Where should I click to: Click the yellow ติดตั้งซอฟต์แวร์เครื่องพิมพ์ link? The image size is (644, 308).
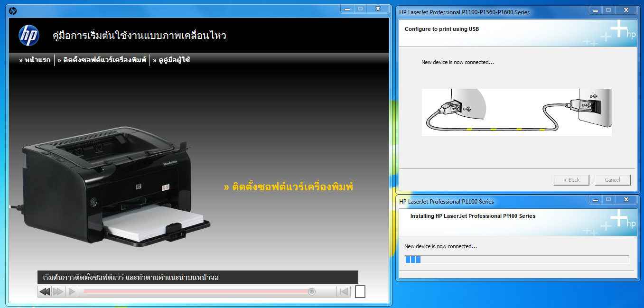[289, 187]
